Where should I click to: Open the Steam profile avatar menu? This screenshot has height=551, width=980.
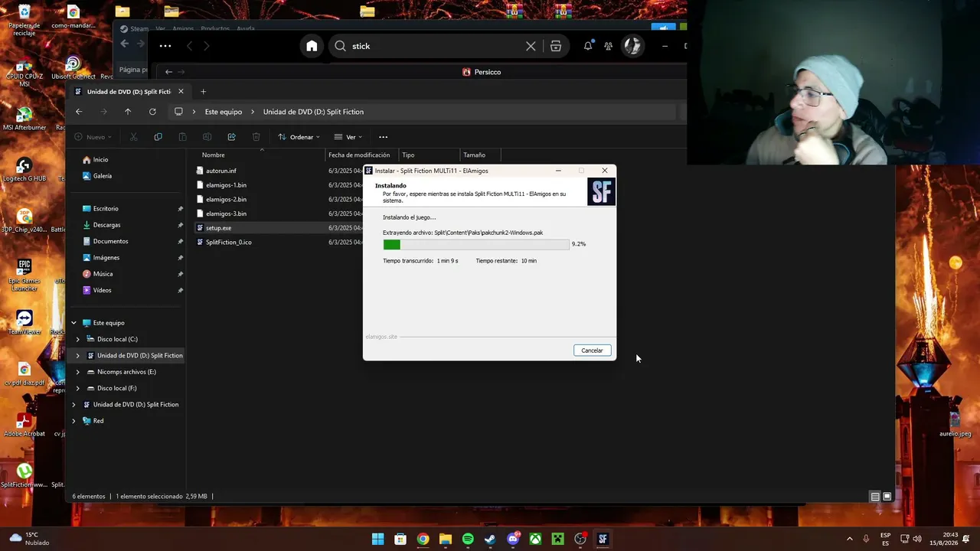click(632, 46)
